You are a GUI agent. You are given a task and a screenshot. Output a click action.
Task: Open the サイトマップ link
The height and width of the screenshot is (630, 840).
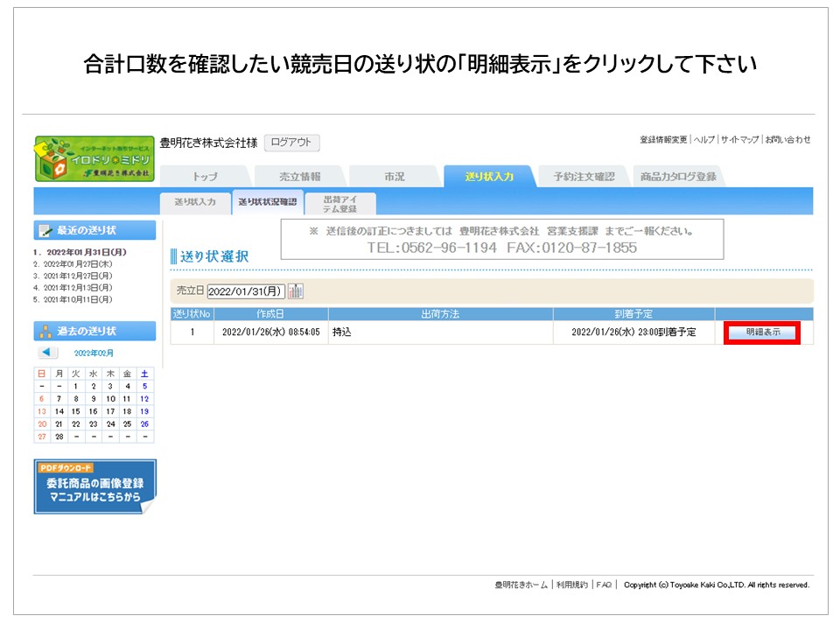click(739, 140)
